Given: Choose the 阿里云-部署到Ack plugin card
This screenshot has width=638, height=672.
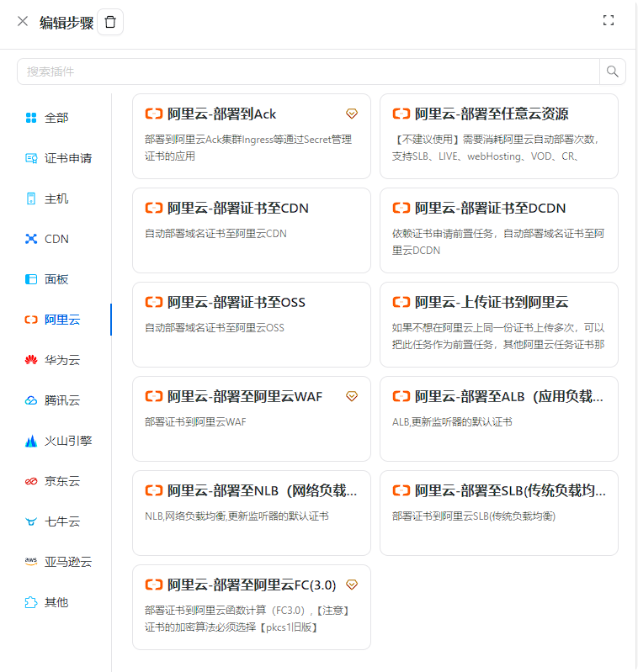Looking at the screenshot, I should click(x=252, y=136).
